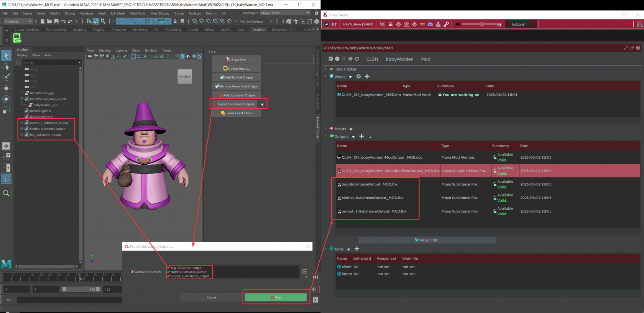The image size is (644, 313).
Task: Toggle the Maya workspace lock icon
Action: pos(317,13)
